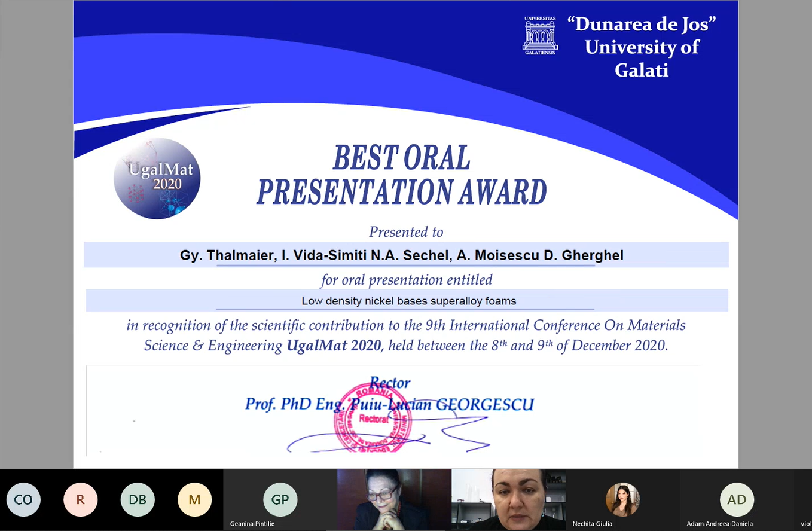The image size is (812, 531).
Task: Click "for oral presentation entitled" text
Action: [407, 279]
